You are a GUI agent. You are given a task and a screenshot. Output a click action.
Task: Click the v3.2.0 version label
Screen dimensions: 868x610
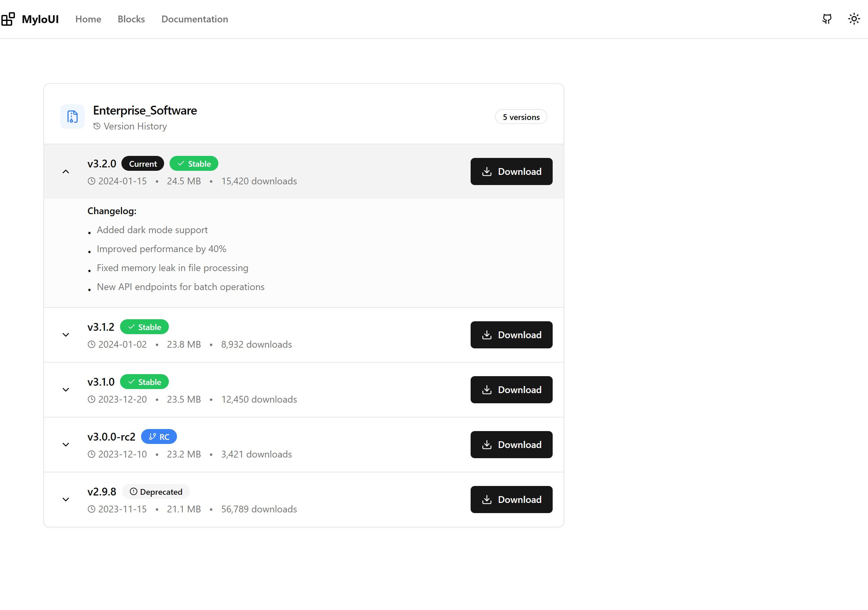[x=102, y=164]
